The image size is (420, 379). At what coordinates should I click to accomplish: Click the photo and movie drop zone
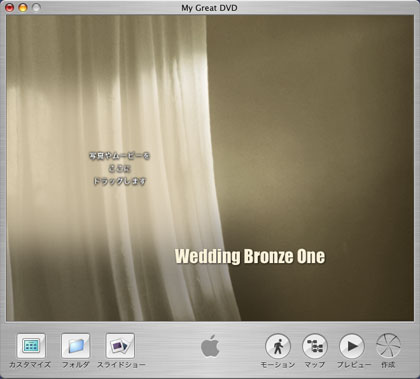pos(119,168)
